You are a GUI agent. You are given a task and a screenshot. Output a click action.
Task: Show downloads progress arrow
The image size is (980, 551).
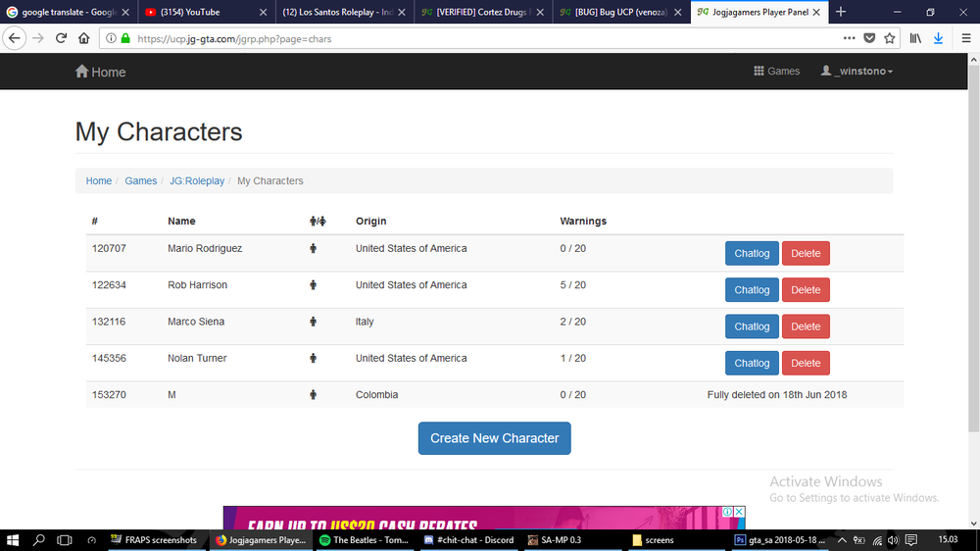coord(938,38)
